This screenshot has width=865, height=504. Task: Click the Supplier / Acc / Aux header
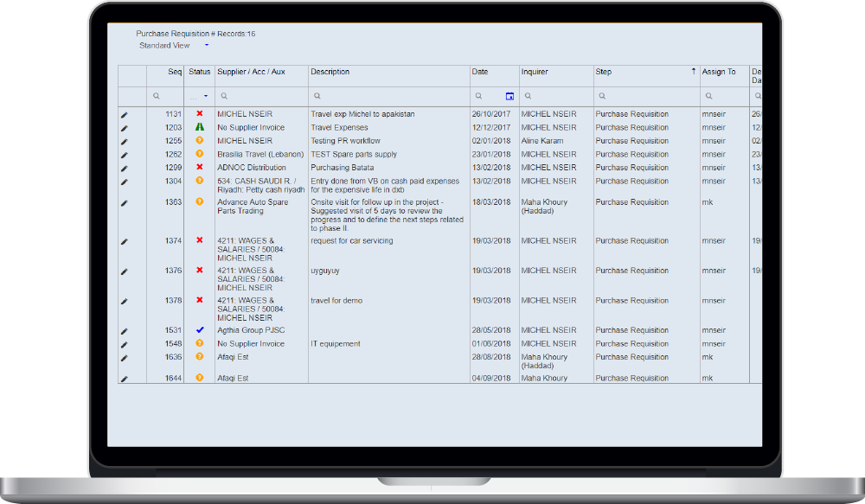(x=251, y=72)
